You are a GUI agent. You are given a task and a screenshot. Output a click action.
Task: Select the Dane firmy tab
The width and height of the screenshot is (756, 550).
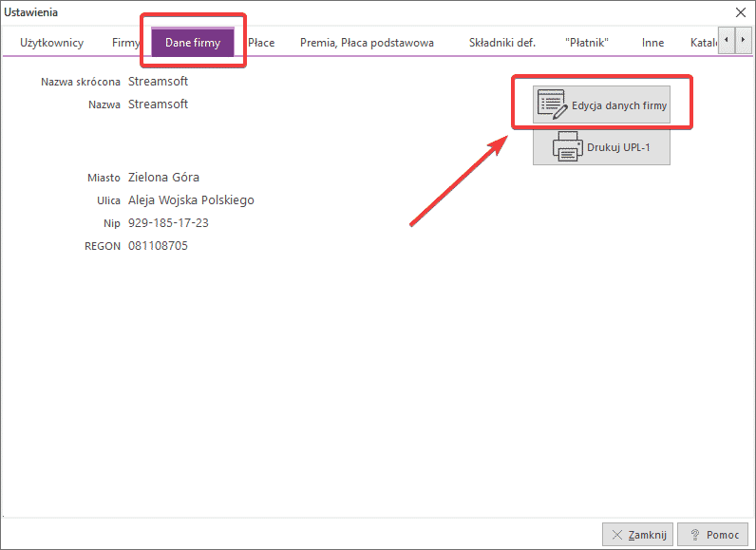tap(193, 43)
